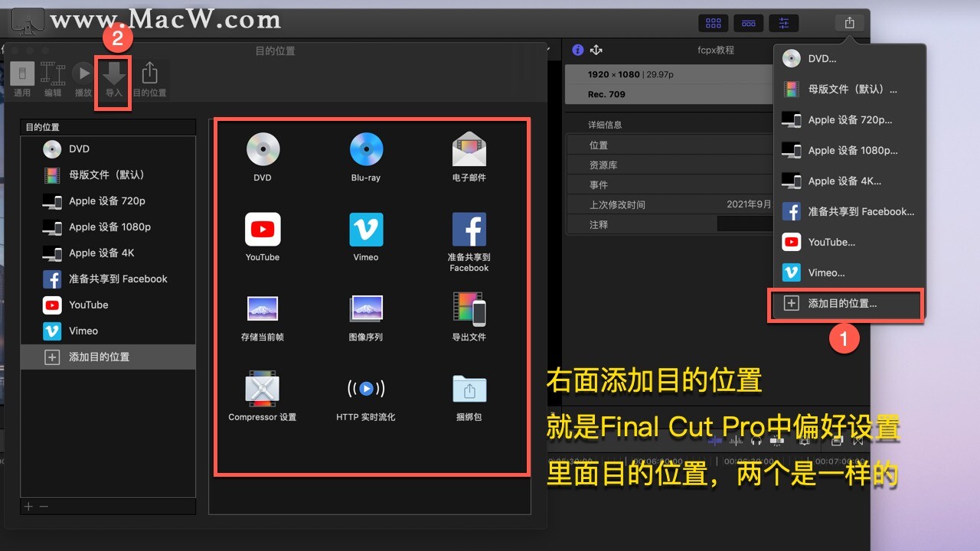
Task: Open the 通用 general preferences pane
Action: (x=22, y=80)
